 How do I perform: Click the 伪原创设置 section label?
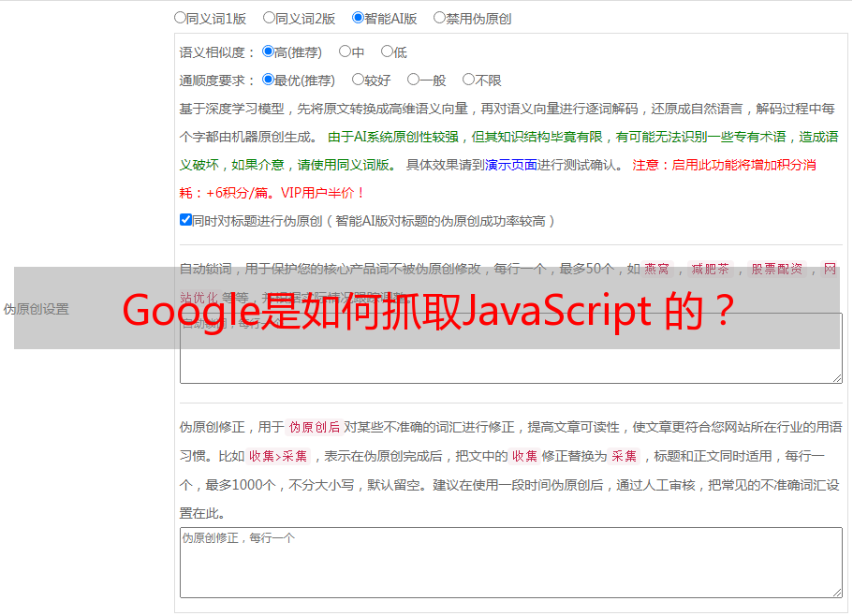coord(36,309)
